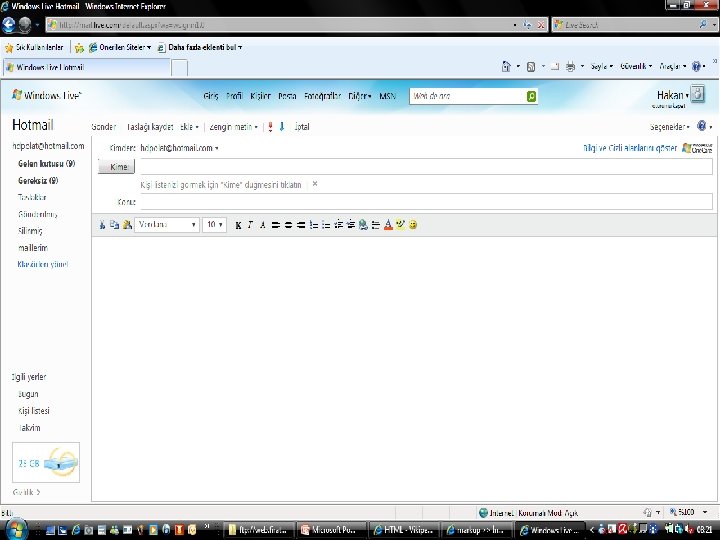Click into the Konu subject field
The width and height of the screenshot is (720, 540).
click(426, 201)
